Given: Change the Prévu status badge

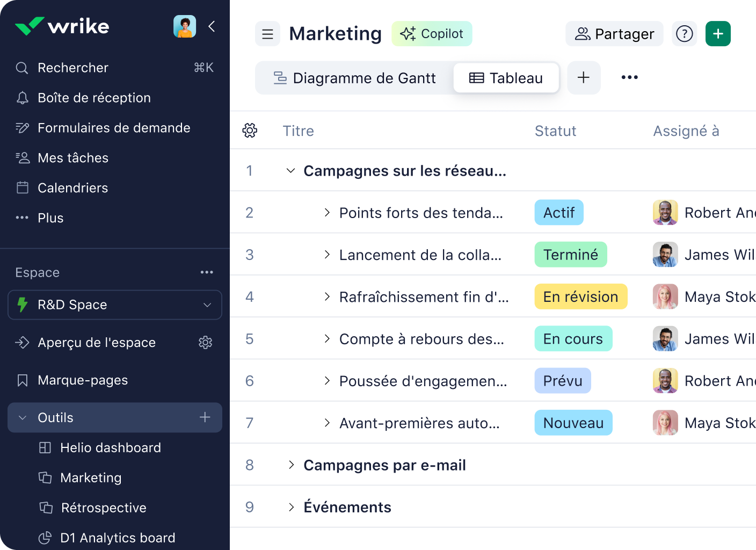Looking at the screenshot, I should 563,381.
